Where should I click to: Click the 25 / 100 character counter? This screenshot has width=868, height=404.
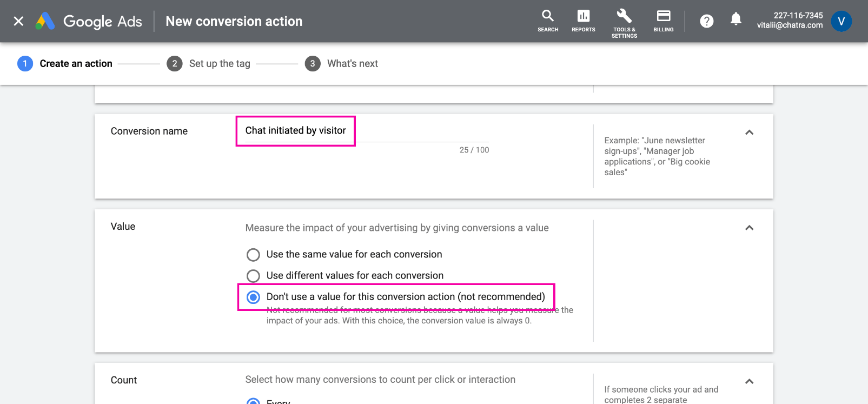[474, 150]
